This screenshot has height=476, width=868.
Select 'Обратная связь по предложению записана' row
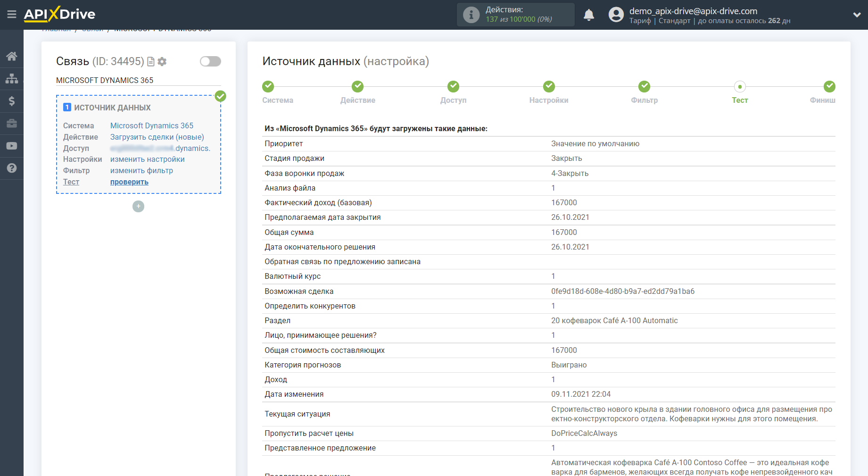(x=549, y=261)
